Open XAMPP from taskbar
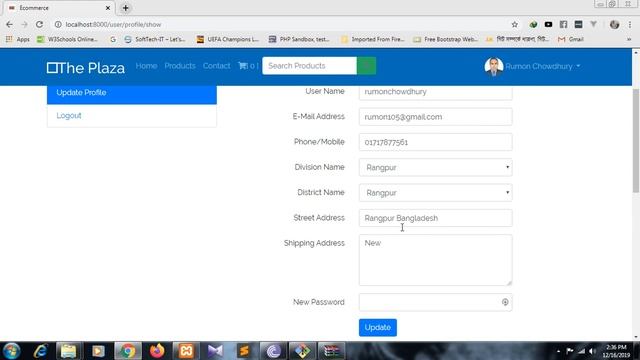640x360 pixels. [x=186, y=351]
